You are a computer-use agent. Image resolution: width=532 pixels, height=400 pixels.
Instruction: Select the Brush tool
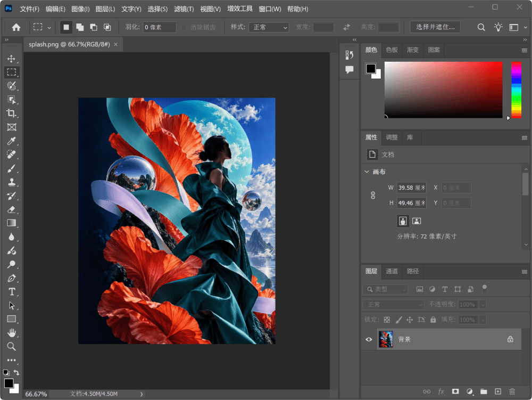point(12,168)
